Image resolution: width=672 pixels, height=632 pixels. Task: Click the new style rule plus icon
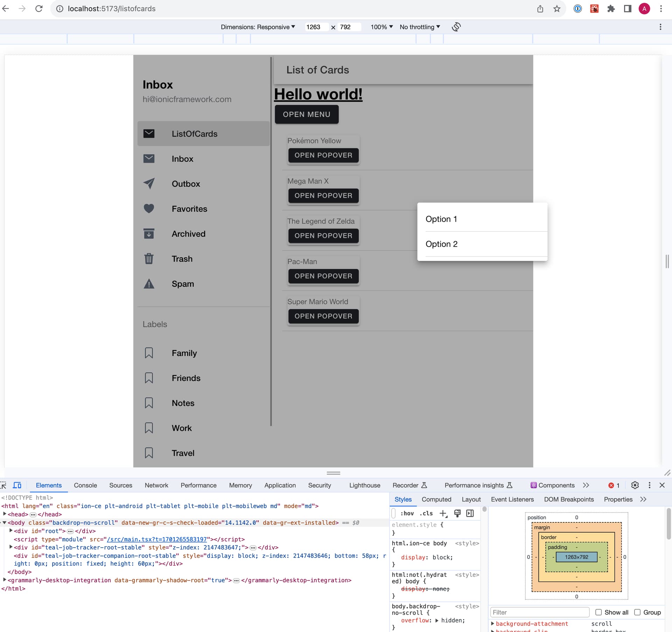pyautogui.click(x=443, y=513)
